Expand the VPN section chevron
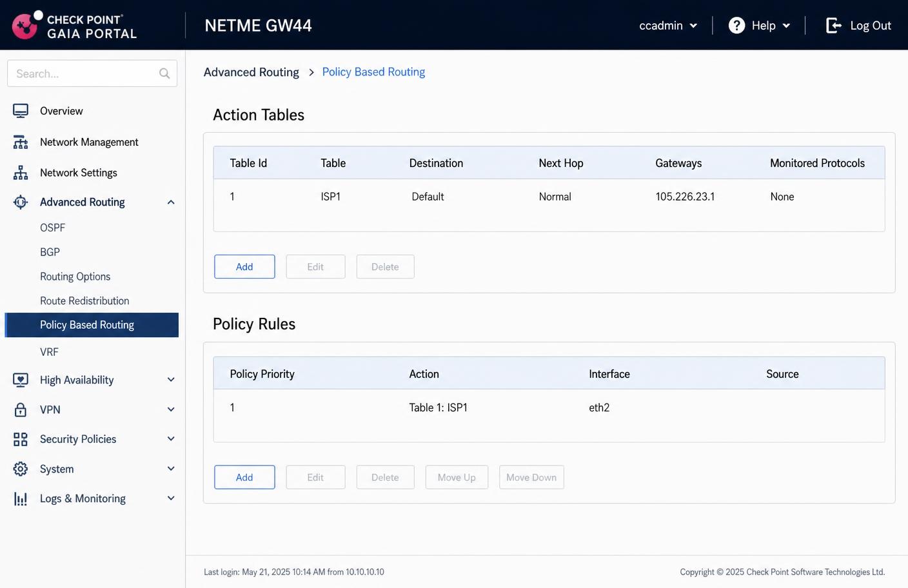This screenshot has height=588, width=908. [x=171, y=409]
